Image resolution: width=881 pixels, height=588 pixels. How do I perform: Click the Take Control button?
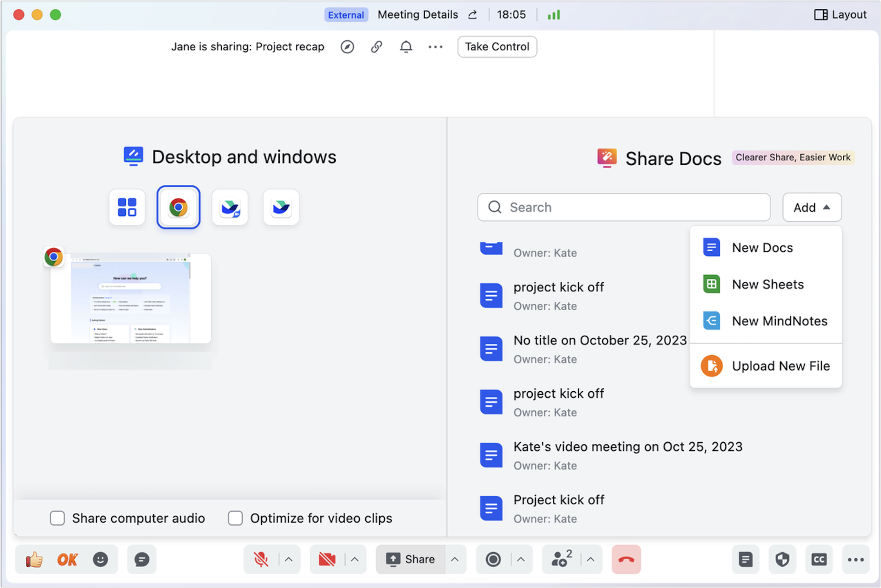(x=497, y=47)
